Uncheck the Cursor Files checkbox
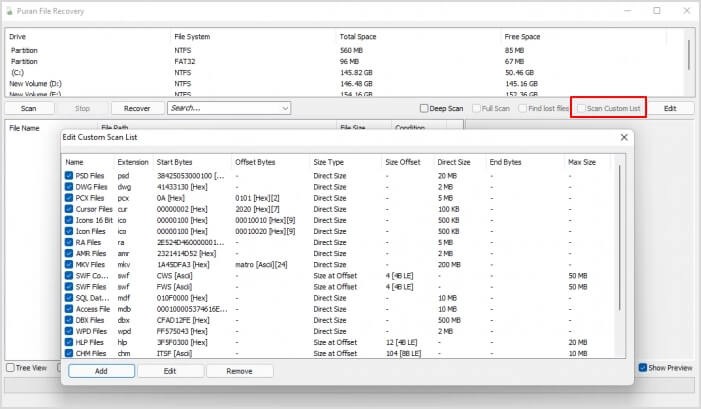The height and width of the screenshot is (409, 701). coord(69,209)
